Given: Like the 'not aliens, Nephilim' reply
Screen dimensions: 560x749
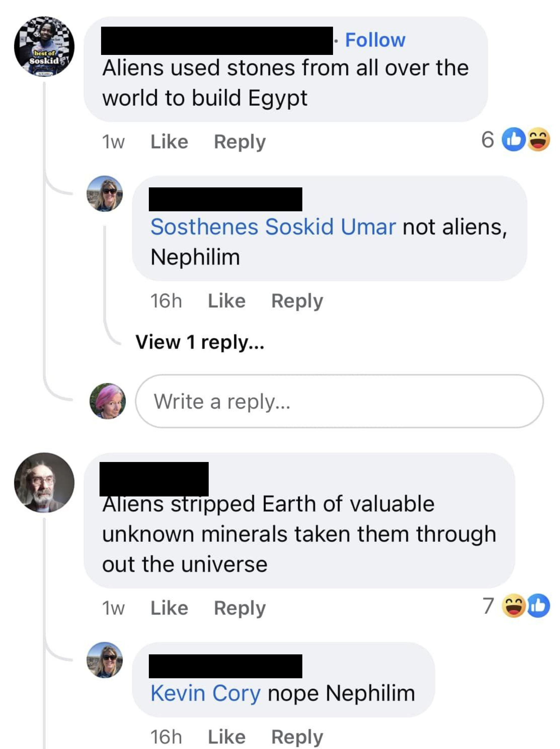Looking at the screenshot, I should coord(226,301).
